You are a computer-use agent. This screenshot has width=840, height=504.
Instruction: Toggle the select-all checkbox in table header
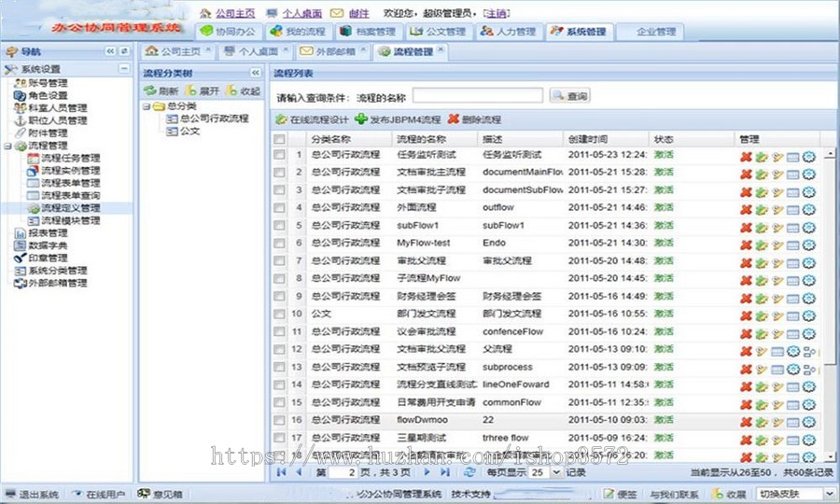coord(279,139)
